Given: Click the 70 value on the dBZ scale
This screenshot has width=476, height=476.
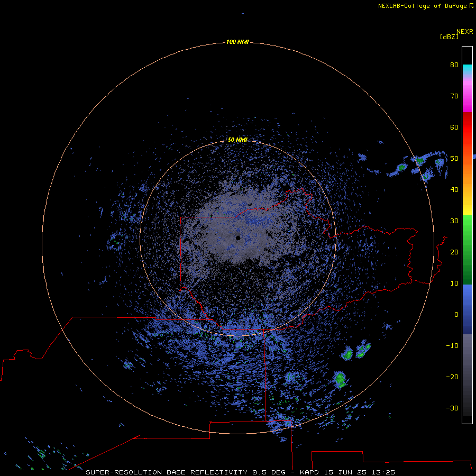Looking at the screenshot, I should [x=454, y=96].
